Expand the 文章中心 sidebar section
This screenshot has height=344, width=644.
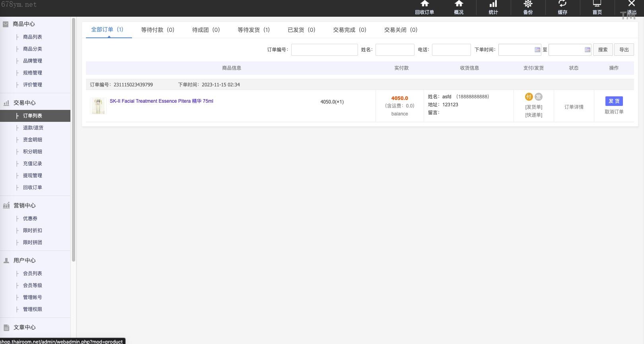point(24,327)
